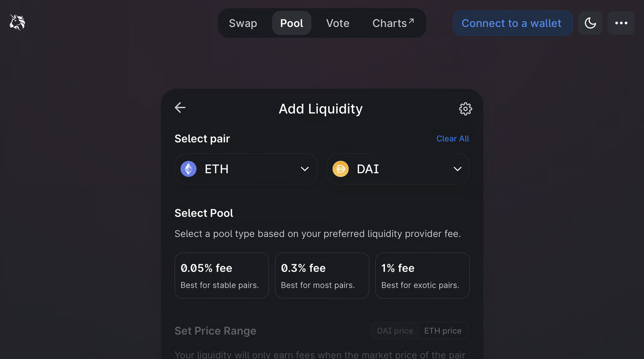
Task: Select the 0.05% fee pool option
Action: 222,276
